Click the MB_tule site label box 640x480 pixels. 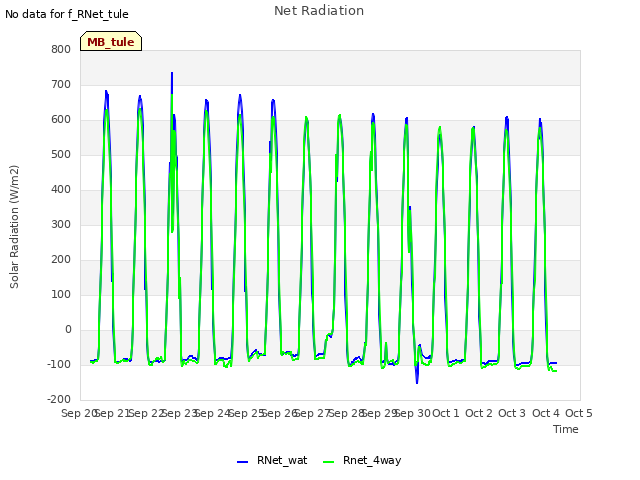(111, 41)
